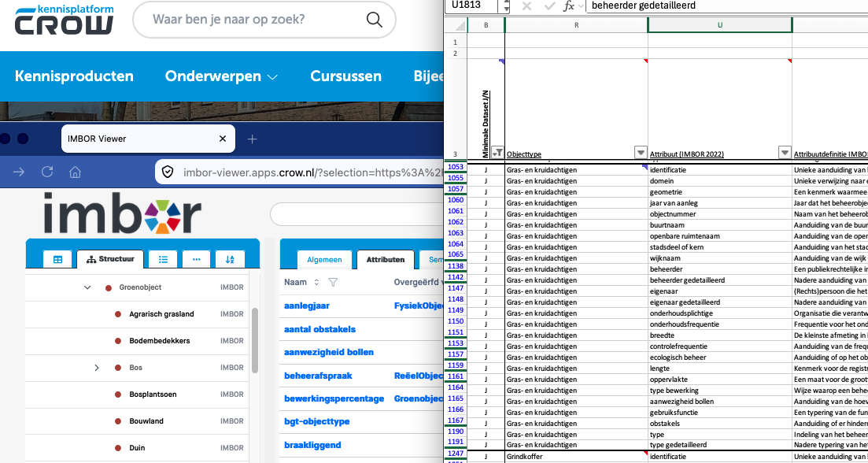Expand the formula bar function dropdown arrow

click(x=580, y=6)
